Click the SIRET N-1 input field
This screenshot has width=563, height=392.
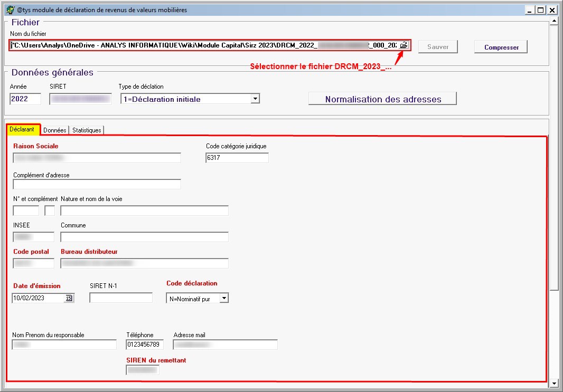120,298
